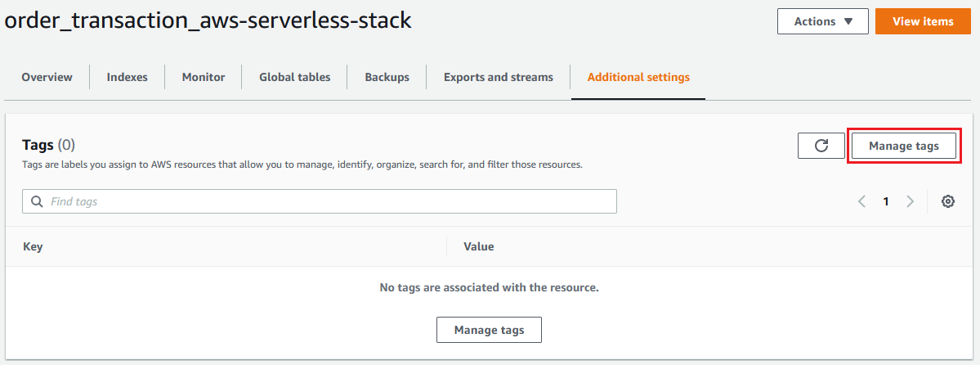
Task: Go to next page of tags
Action: [x=910, y=201]
